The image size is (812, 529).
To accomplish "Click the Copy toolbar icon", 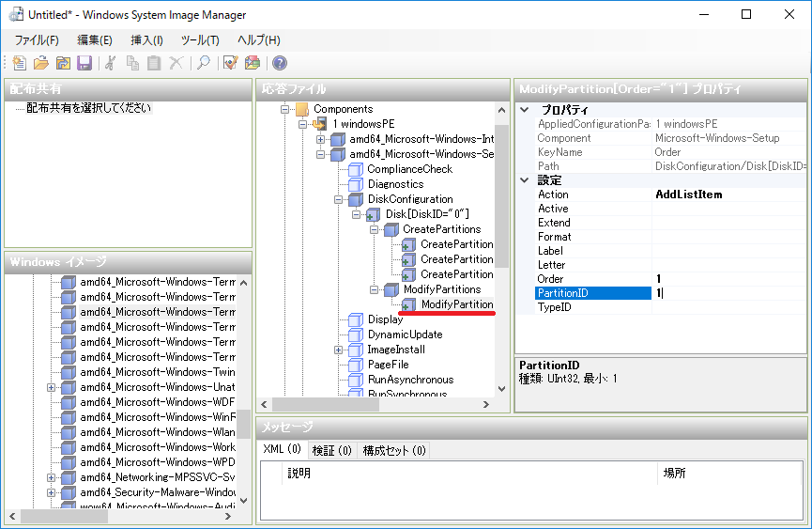I will pyautogui.click(x=132, y=63).
